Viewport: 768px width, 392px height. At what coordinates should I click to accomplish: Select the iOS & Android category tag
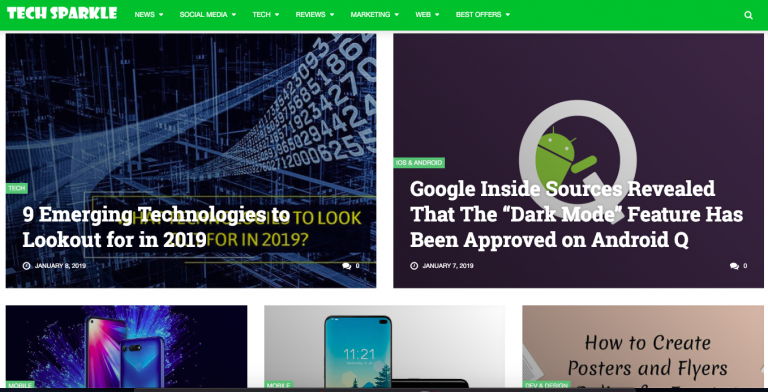tap(419, 163)
